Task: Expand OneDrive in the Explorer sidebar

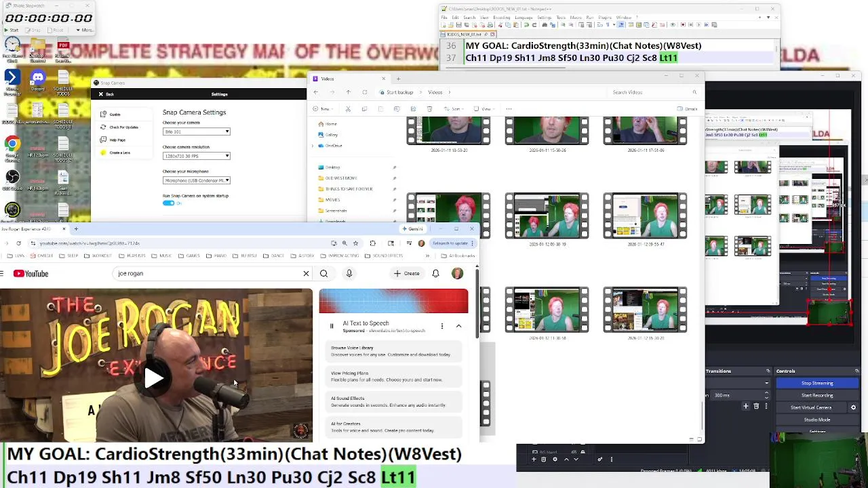Action: click(x=313, y=146)
